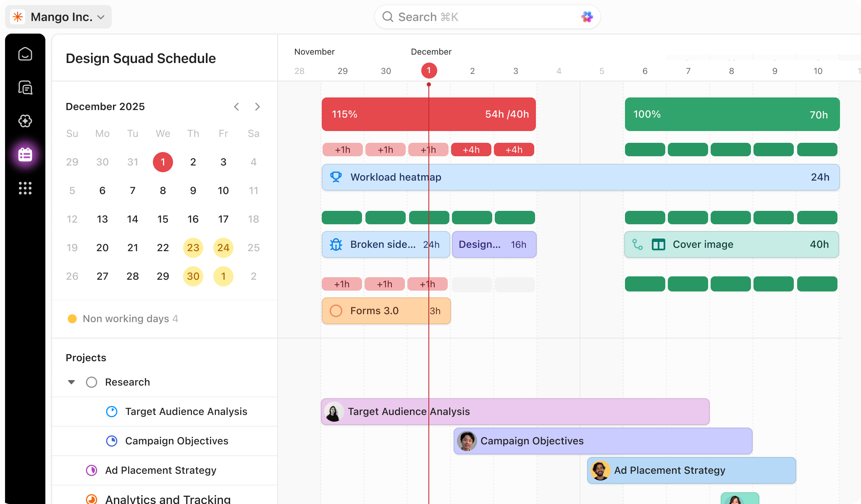This screenshot has width=861, height=504.
Task: Click the bug icon on Broken sidebar task
Action: 336,244
